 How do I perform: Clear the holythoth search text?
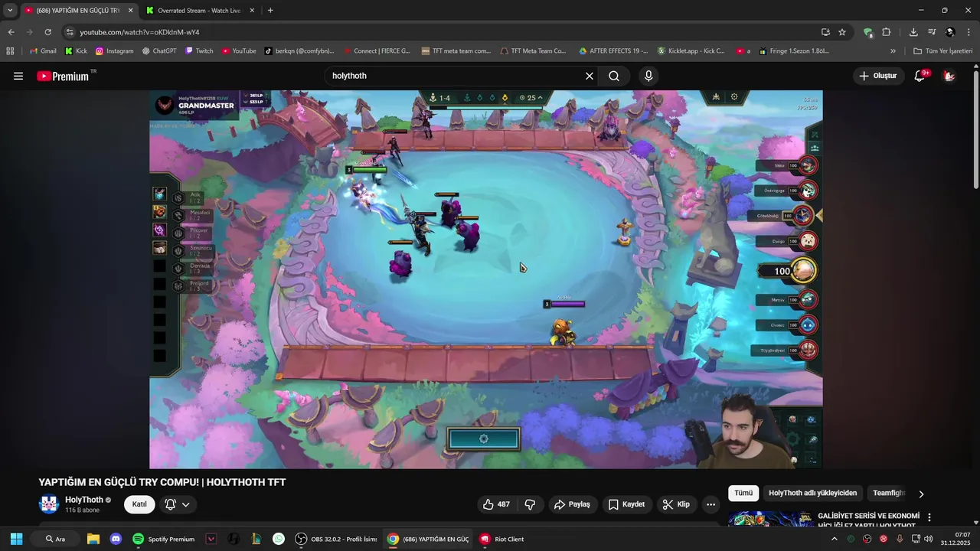point(590,76)
